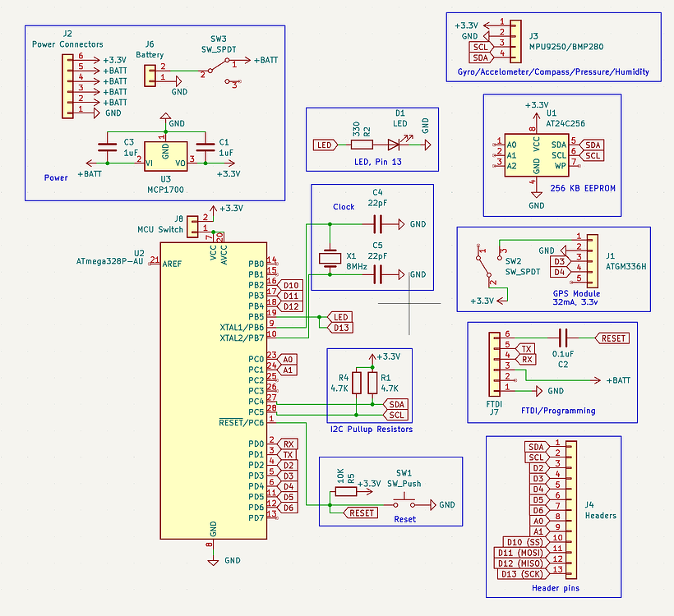Screen dimensions: 674x616
Task: Click the U1 AT24C256 EEPROM symbol
Action: click(x=538, y=154)
